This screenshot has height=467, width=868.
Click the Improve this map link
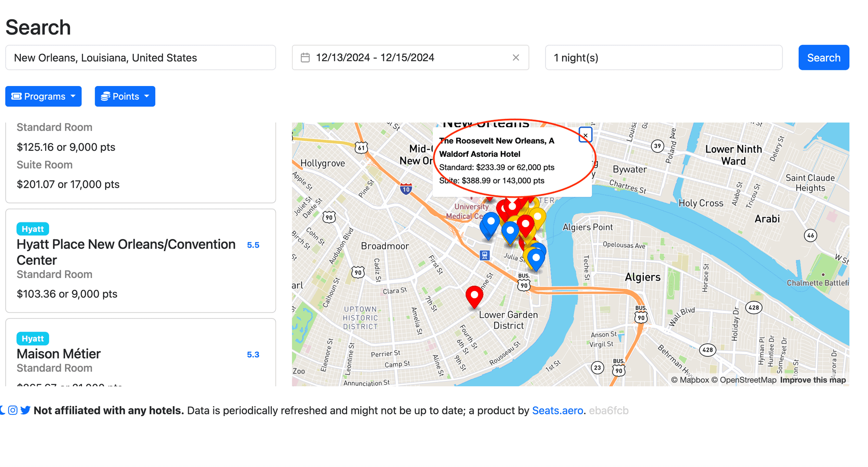(x=813, y=380)
